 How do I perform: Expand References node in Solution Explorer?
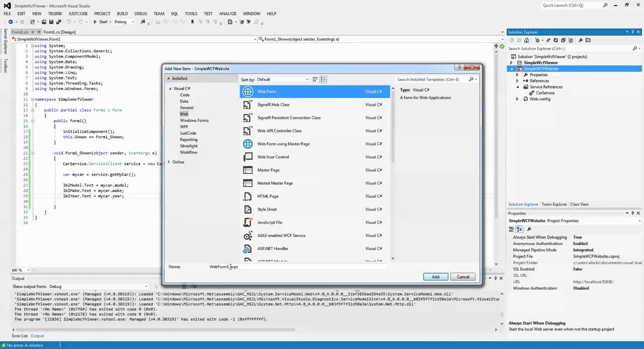click(x=517, y=81)
